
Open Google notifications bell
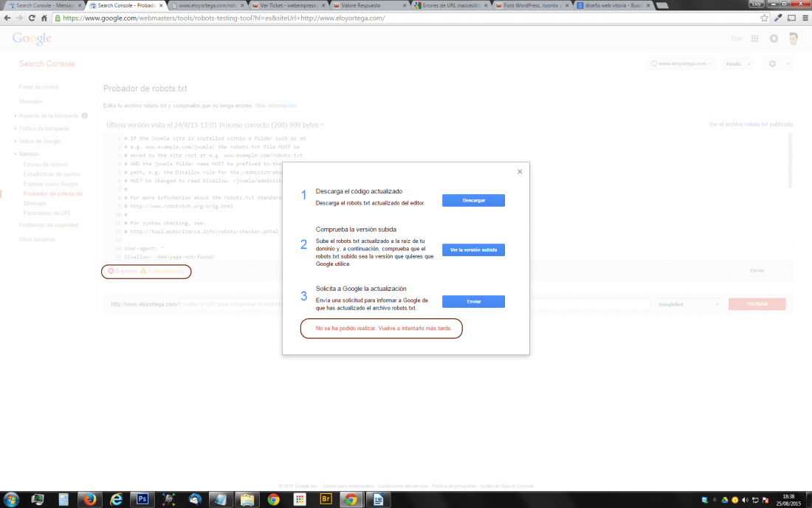point(774,38)
